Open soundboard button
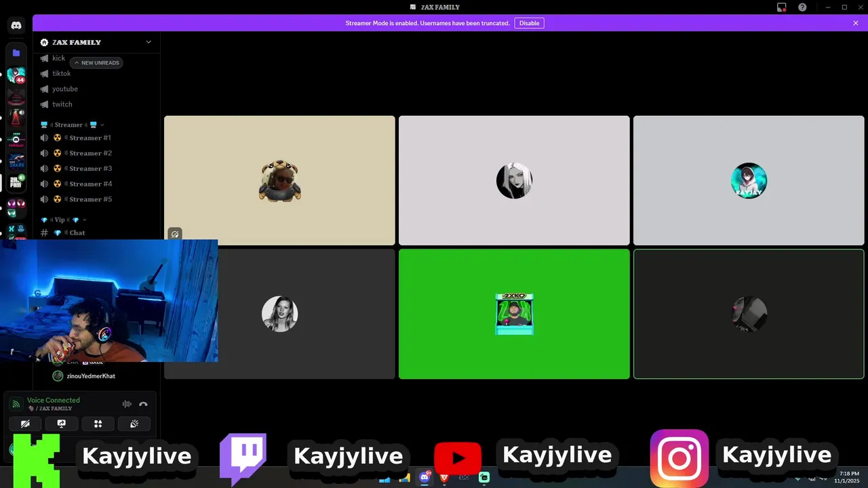The width and height of the screenshot is (868, 488). point(134,424)
